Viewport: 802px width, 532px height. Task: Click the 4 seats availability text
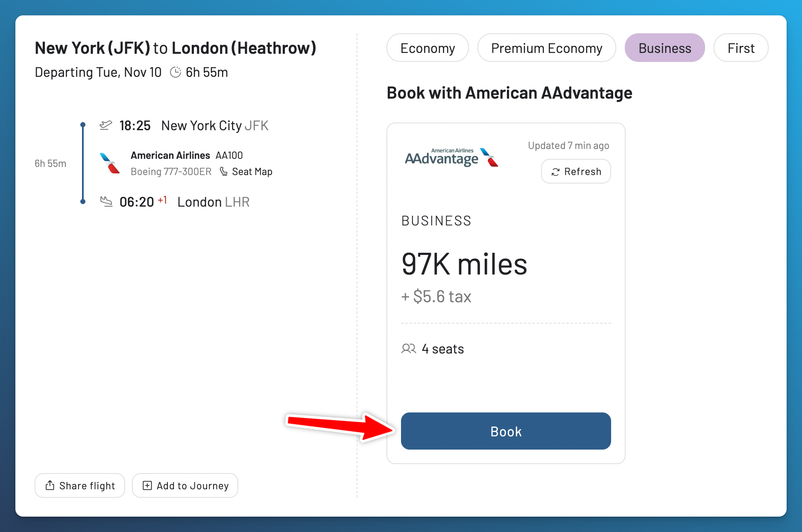point(442,349)
